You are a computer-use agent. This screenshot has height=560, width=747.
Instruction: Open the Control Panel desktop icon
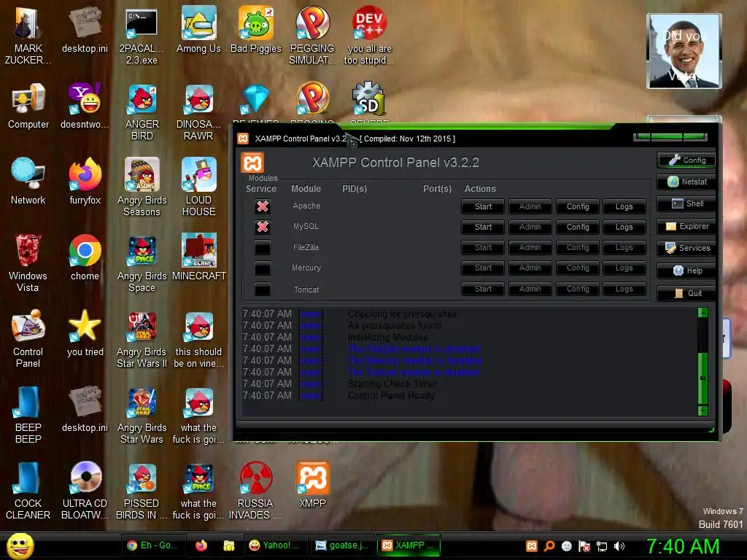[x=28, y=338]
